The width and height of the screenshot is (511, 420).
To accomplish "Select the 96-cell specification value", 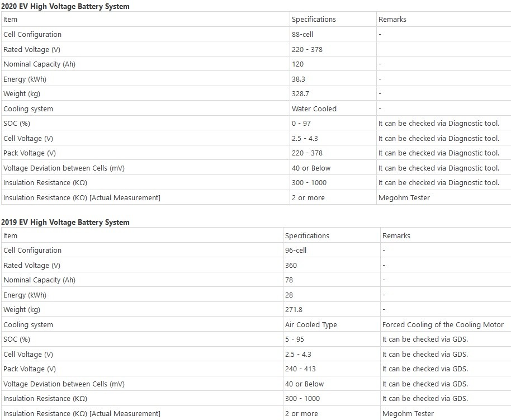I will [x=296, y=250].
